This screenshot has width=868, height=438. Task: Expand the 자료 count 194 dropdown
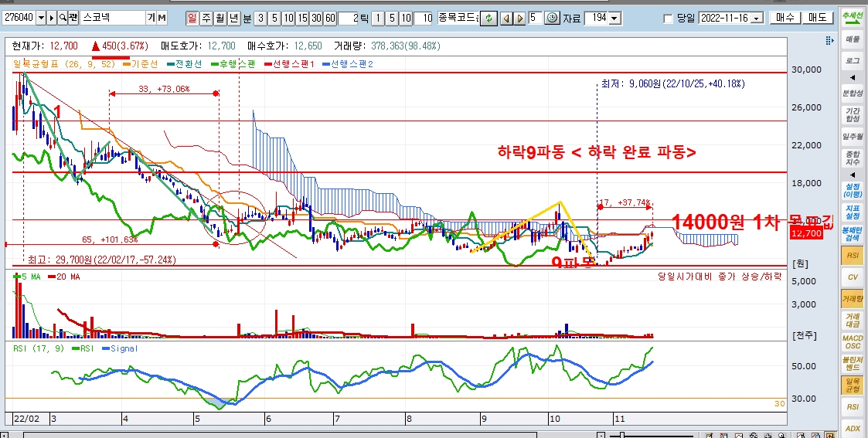614,18
